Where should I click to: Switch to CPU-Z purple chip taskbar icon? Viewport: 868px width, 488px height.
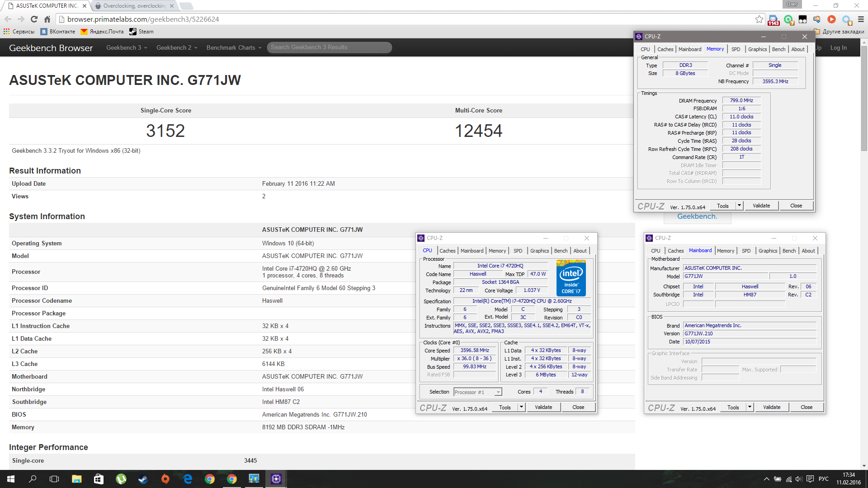pos(276,479)
